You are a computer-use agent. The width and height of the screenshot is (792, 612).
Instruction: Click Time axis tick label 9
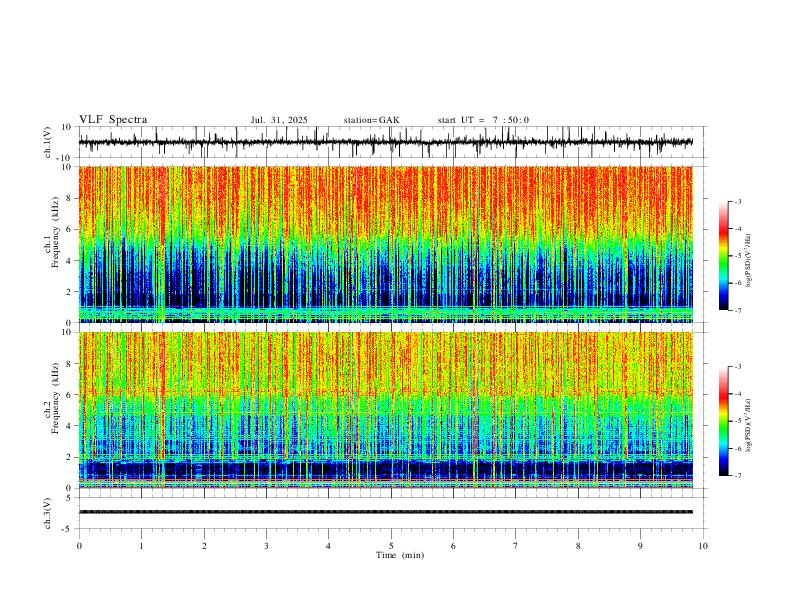coord(640,546)
